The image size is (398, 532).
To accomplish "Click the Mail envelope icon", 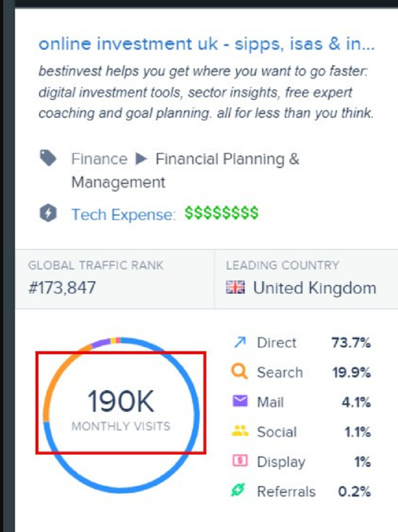I will (x=240, y=401).
